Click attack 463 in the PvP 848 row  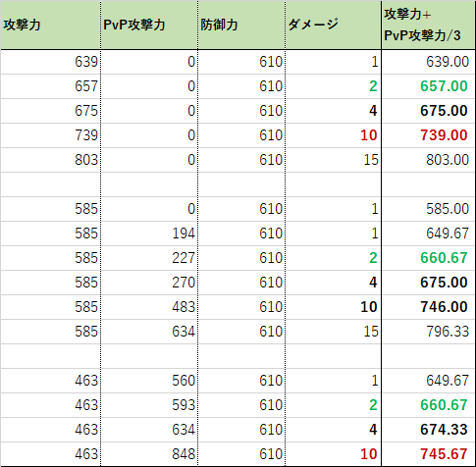pyautogui.click(x=50, y=454)
